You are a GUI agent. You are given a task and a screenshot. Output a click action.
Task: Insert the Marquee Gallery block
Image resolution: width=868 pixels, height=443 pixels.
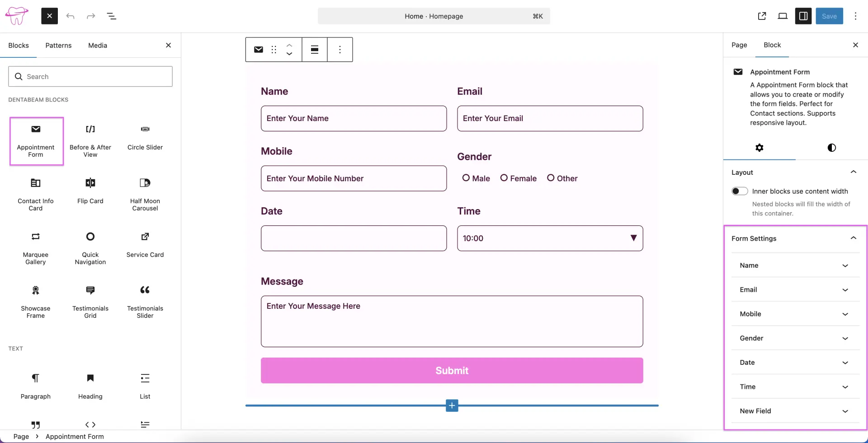tap(36, 249)
